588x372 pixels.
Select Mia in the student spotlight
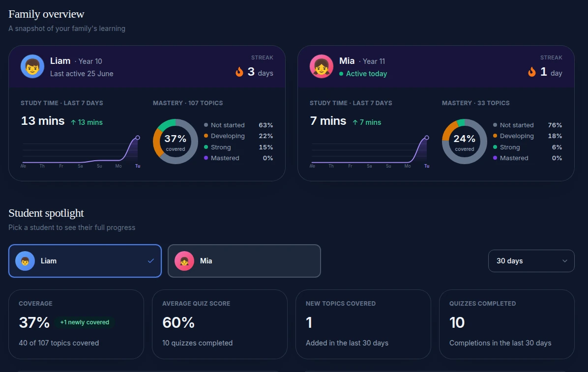[244, 261]
